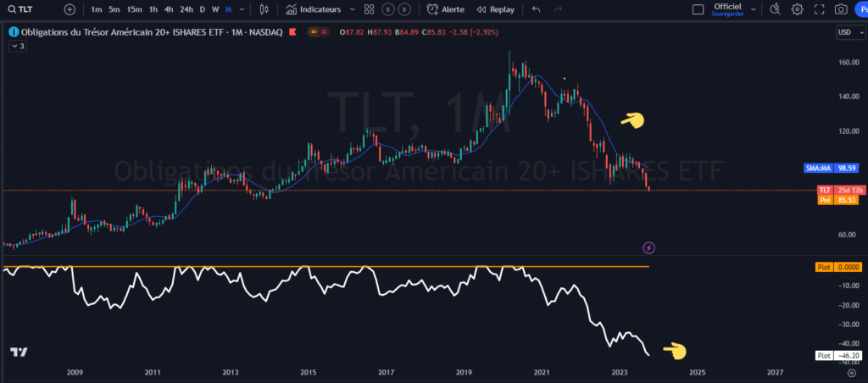Screen dimensions: 868x383
Task: Open the quick search lightning icon
Action: [775, 9]
